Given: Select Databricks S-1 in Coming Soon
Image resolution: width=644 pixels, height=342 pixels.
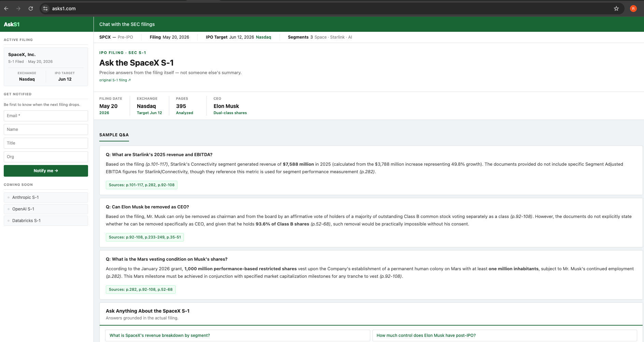Looking at the screenshot, I should [46, 221].
